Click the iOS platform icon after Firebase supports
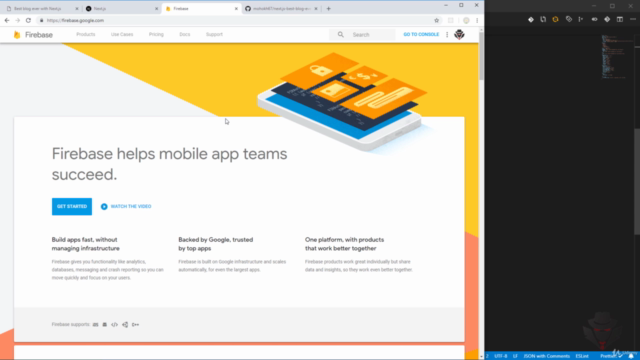The image size is (640, 360). (x=96, y=324)
